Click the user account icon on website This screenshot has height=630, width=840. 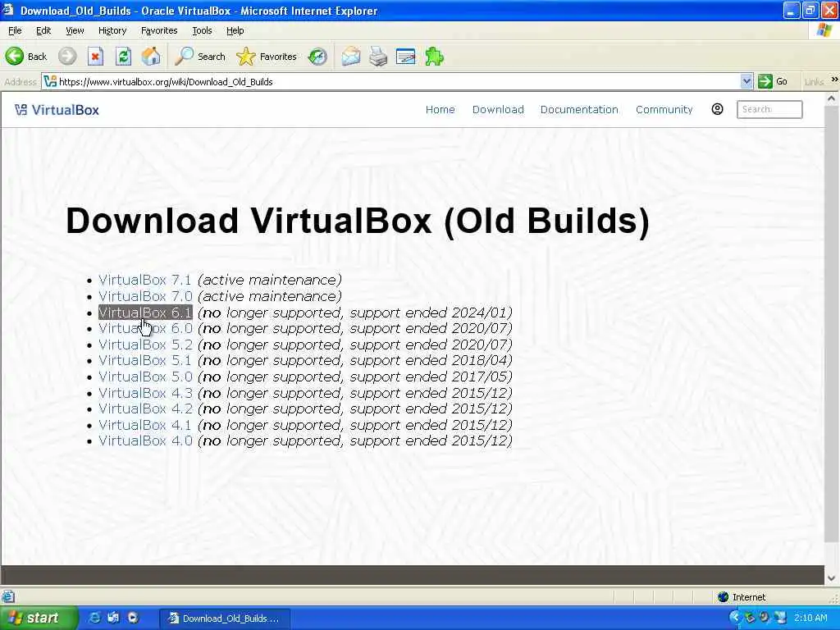(x=717, y=109)
